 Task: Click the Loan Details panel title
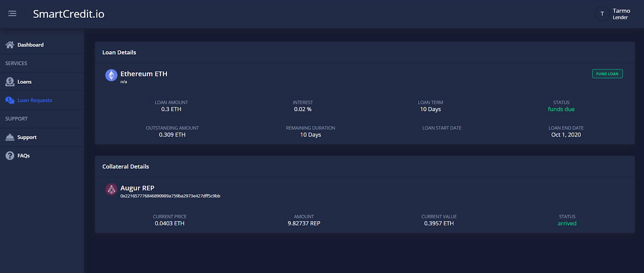pyautogui.click(x=119, y=52)
